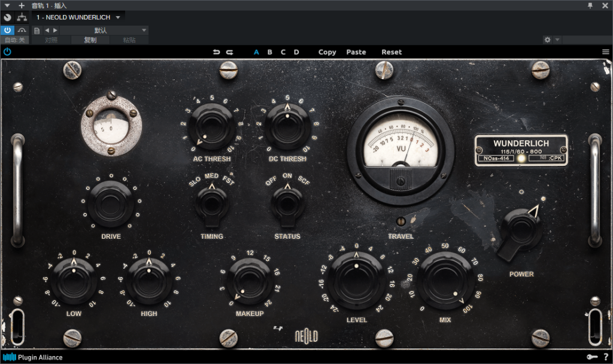The height and width of the screenshot is (364, 613).
Task: Click the routing icon next to plugin name
Action: pyautogui.click(x=22, y=17)
